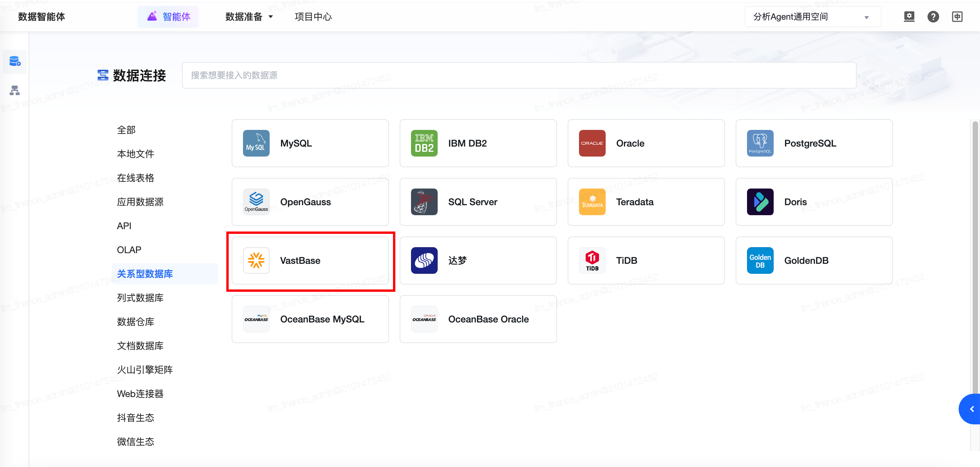The width and height of the screenshot is (980, 467).
Task: Choose the PostgreSQL label text
Action: pos(810,143)
